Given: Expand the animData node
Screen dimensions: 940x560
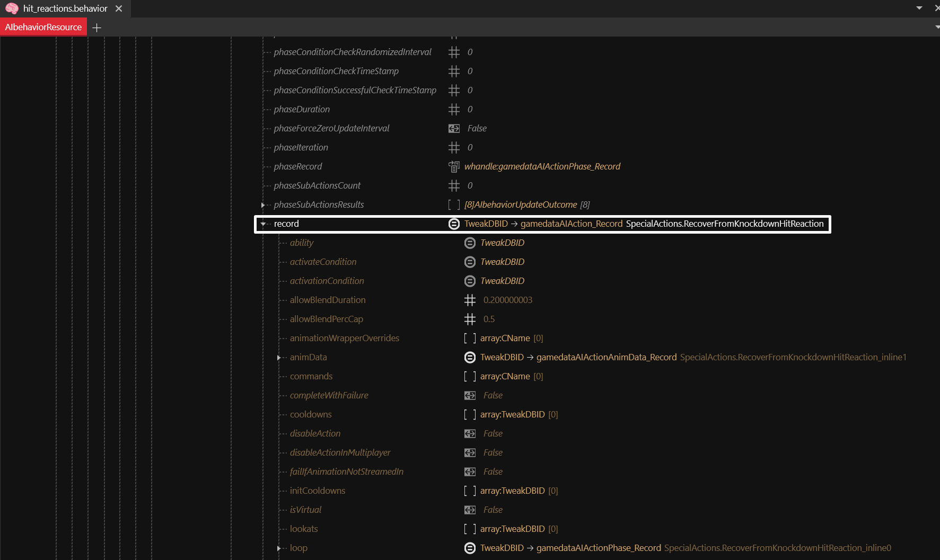Looking at the screenshot, I should [x=279, y=358].
